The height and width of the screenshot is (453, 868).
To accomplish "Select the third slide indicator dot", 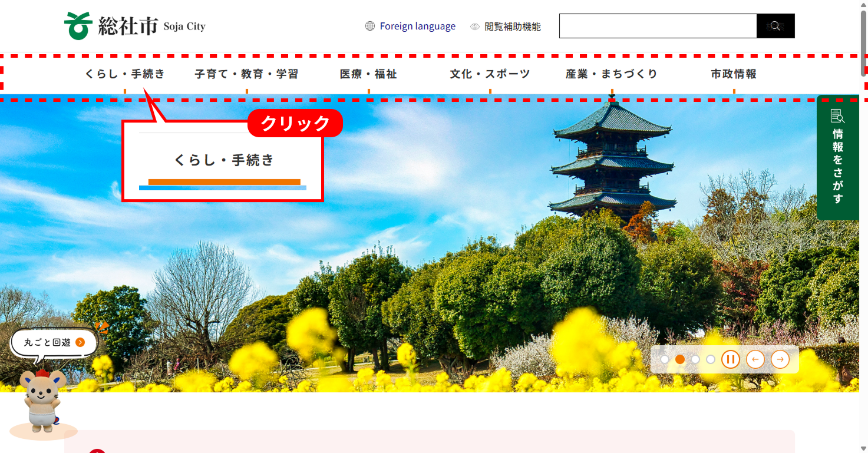I will [x=695, y=359].
